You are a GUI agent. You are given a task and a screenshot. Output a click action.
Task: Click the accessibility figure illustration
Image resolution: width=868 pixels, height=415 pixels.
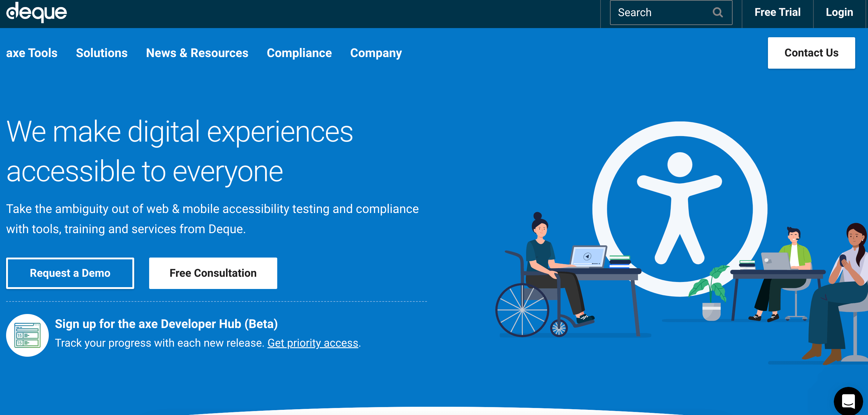pos(680,209)
